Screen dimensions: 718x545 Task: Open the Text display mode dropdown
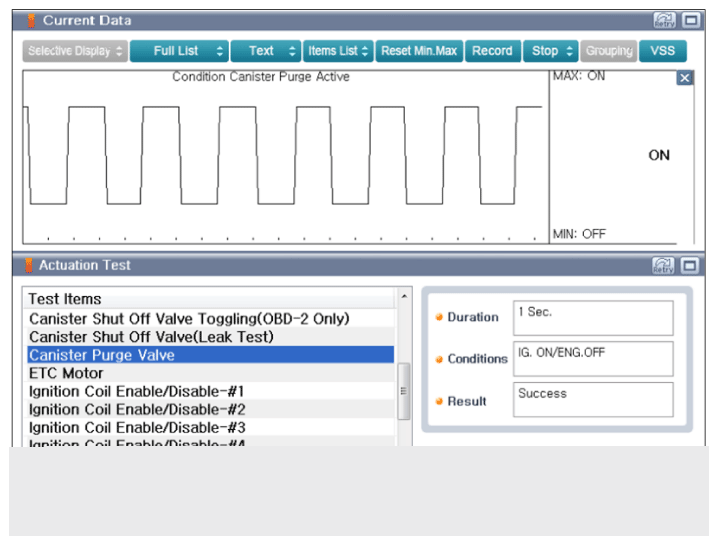[265, 51]
